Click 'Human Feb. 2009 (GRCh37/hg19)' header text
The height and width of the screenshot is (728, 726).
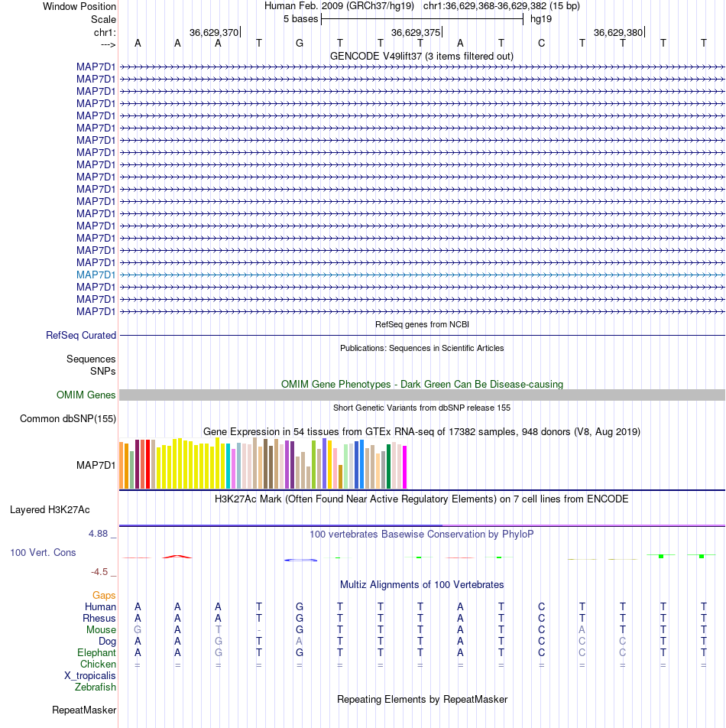point(339,6)
